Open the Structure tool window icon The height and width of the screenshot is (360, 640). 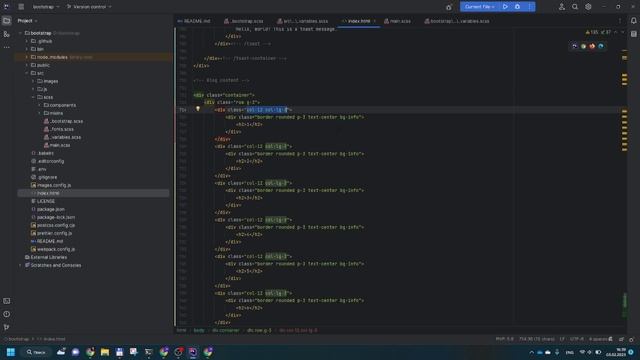tap(7, 34)
